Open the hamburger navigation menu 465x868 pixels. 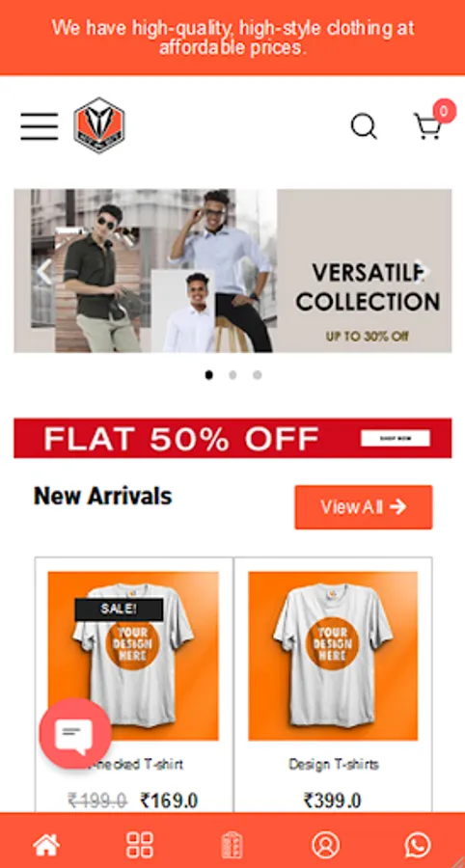click(40, 126)
